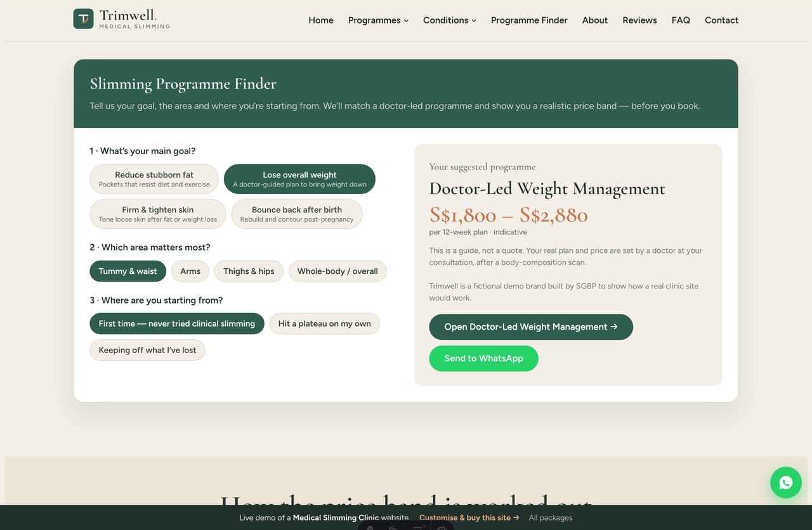812x530 pixels.
Task: Open the floating WhatsApp chat icon
Action: pyautogui.click(x=786, y=482)
